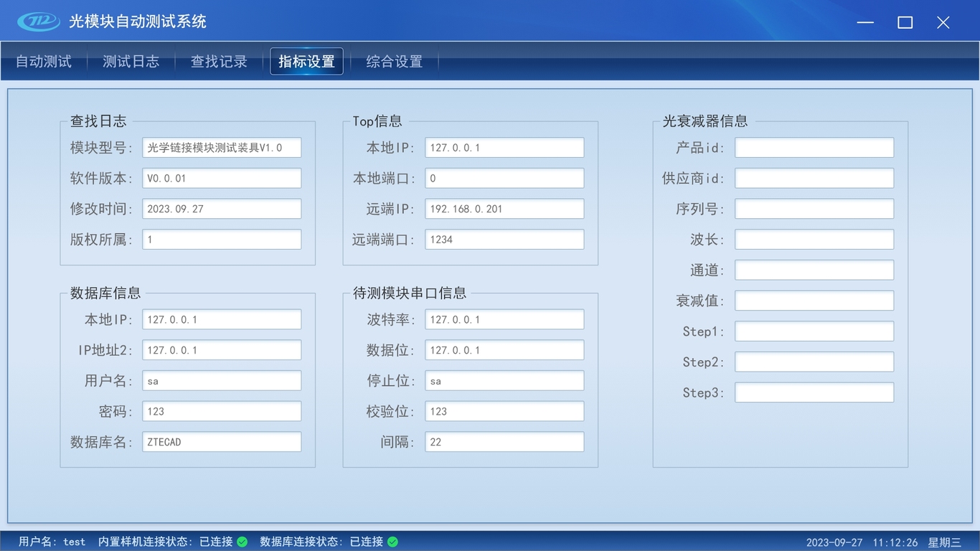Click the Step1 input field
The height and width of the screenshot is (551, 980).
pos(814,331)
